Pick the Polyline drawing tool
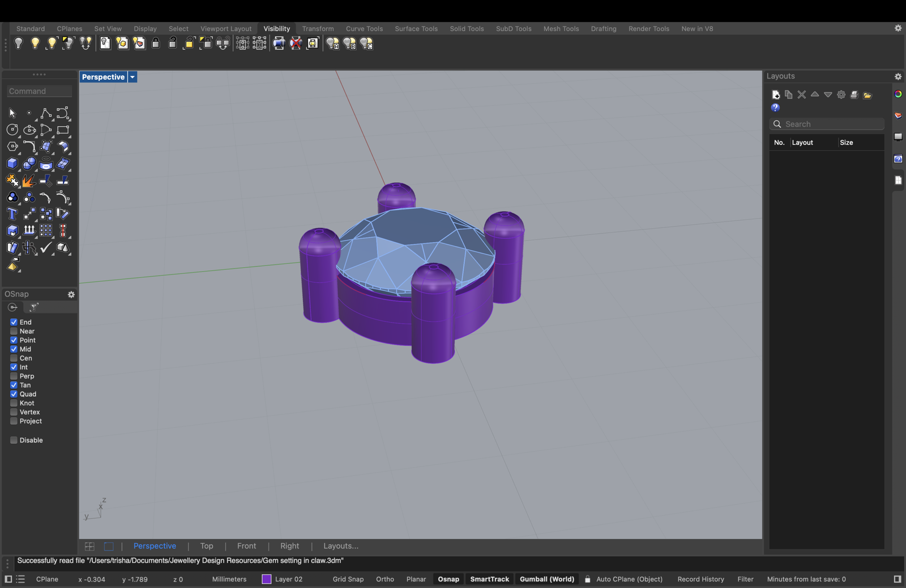 click(x=46, y=113)
